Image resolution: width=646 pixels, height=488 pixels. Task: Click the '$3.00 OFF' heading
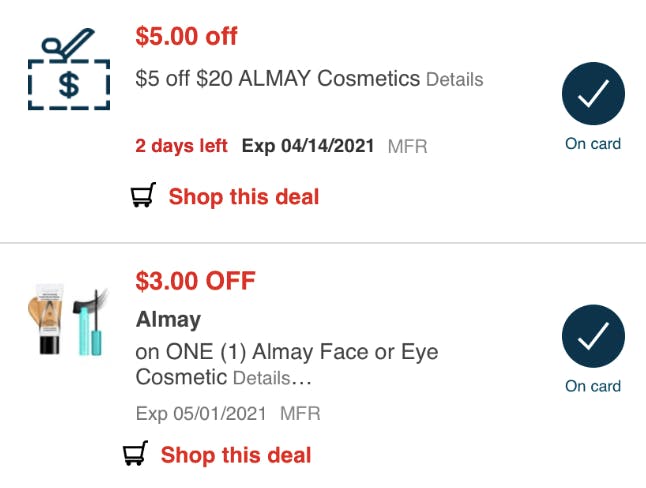(195, 280)
